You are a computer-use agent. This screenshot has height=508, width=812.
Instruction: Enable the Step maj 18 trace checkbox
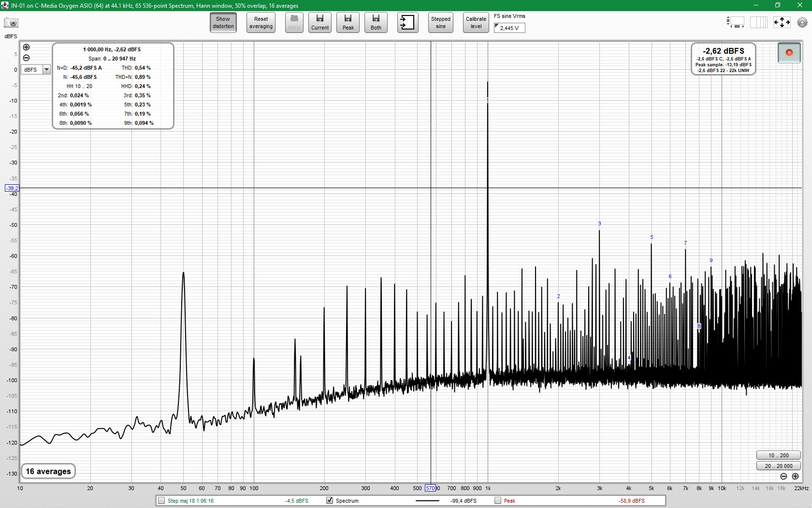coord(161,501)
